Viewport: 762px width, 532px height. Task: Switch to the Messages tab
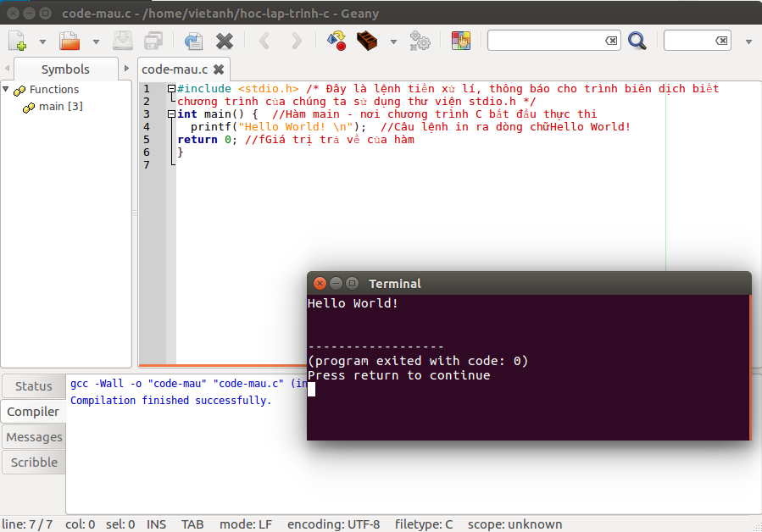point(34,437)
